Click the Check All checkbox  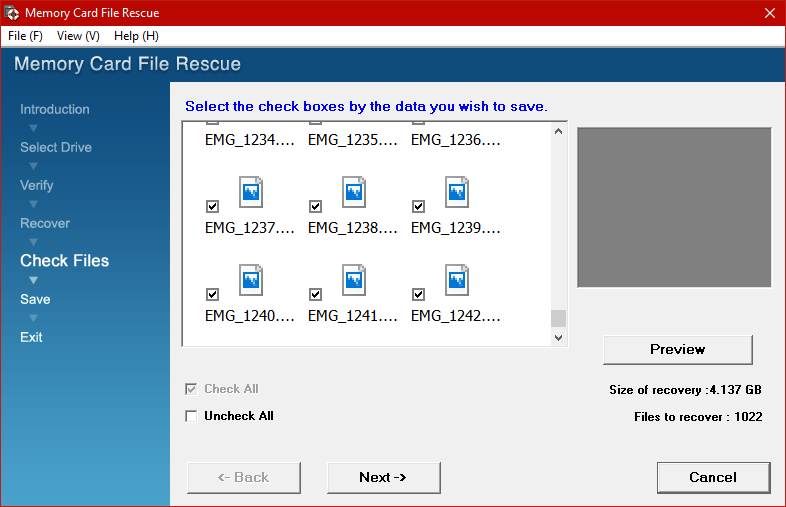point(191,389)
